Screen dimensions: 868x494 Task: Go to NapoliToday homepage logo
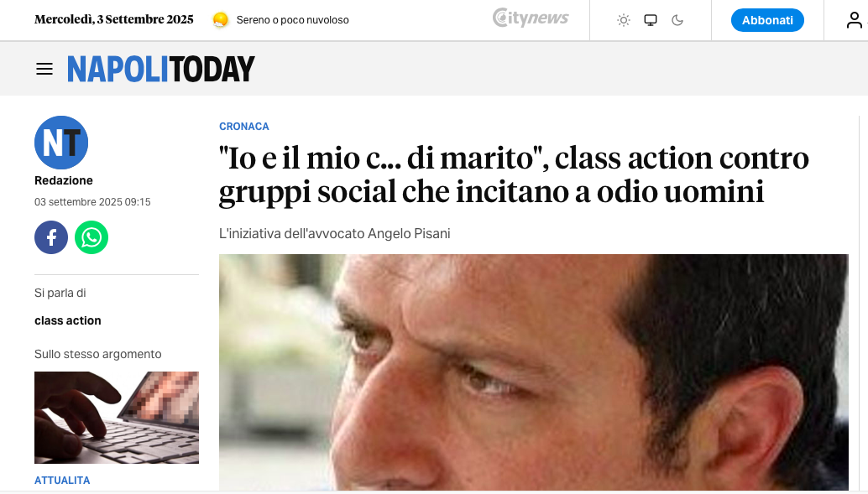coord(160,69)
